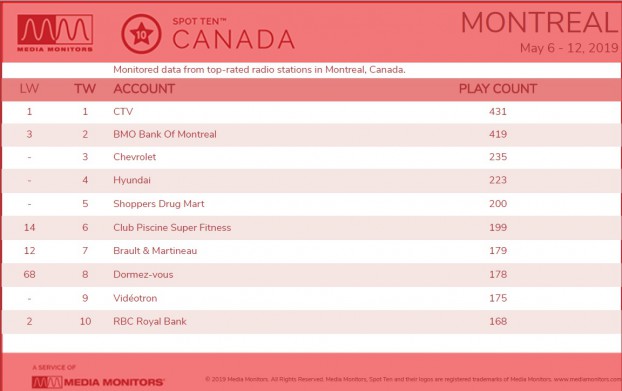The image size is (622, 391).
Task: Click the Dormez-vous account name
Action: pos(143,274)
